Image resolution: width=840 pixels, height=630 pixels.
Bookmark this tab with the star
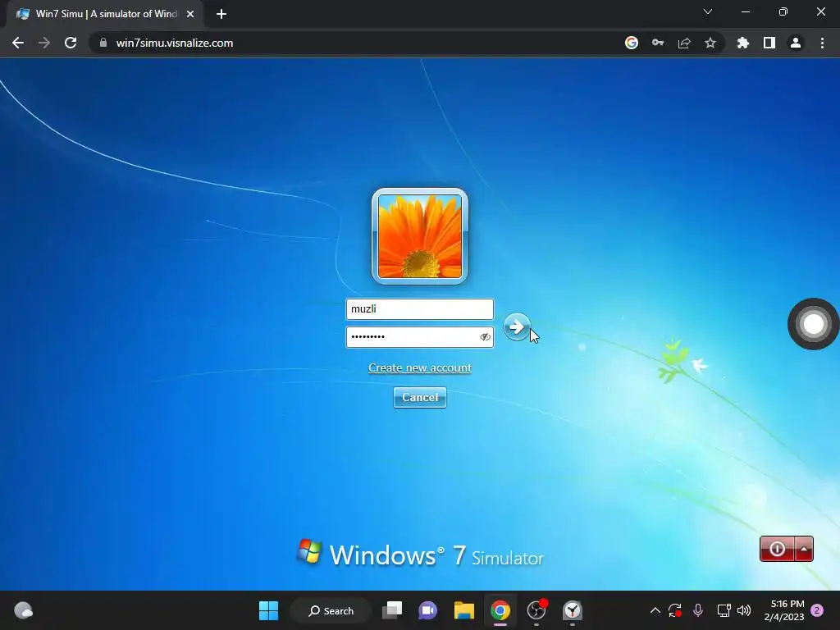point(710,43)
